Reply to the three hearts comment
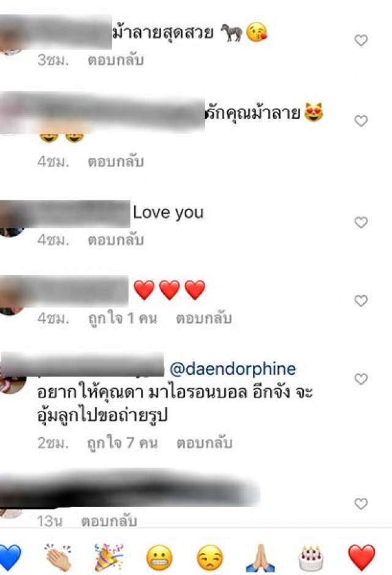 204,318
